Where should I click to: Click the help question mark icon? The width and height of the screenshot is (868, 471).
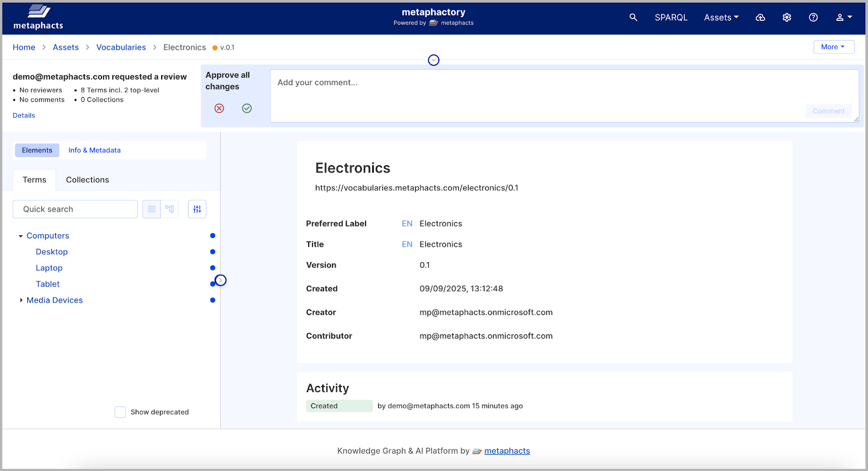(x=813, y=17)
